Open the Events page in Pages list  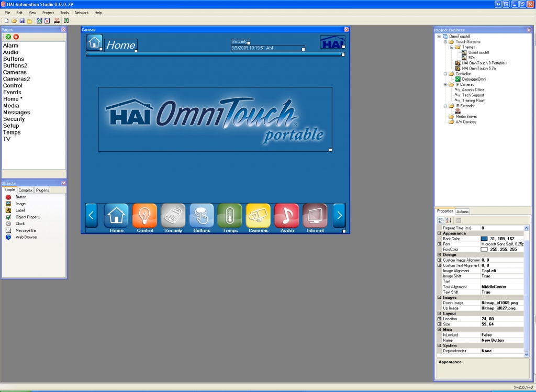(12, 92)
